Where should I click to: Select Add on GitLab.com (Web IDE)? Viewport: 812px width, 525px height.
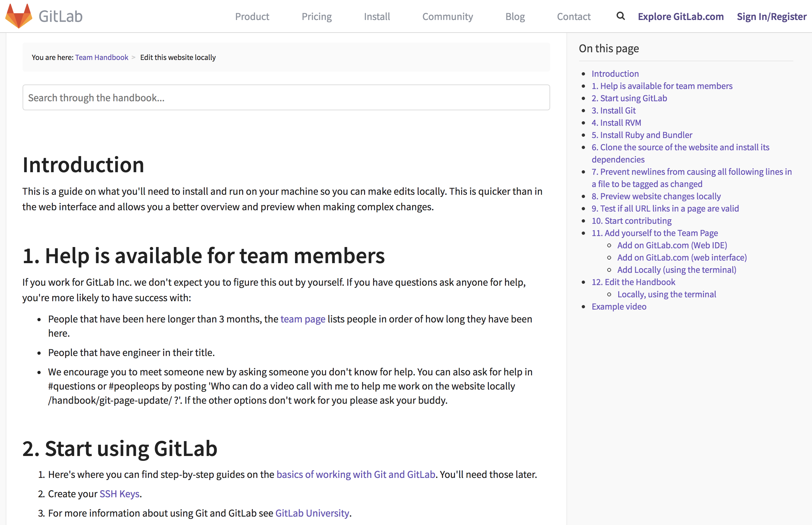672,245
